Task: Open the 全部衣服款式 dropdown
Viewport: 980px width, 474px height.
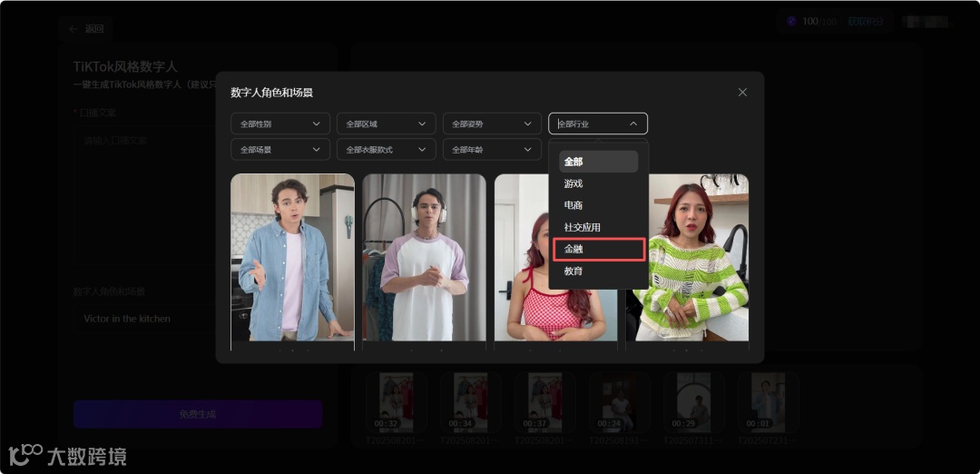Action: (387, 150)
